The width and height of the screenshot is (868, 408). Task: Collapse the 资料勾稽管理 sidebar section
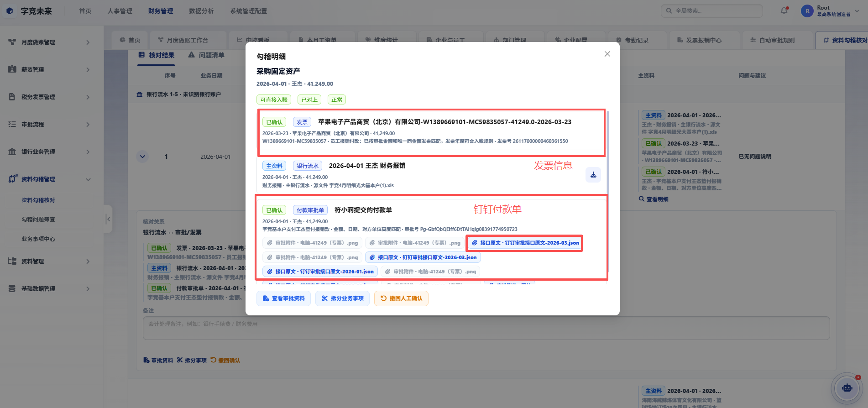[88, 179]
